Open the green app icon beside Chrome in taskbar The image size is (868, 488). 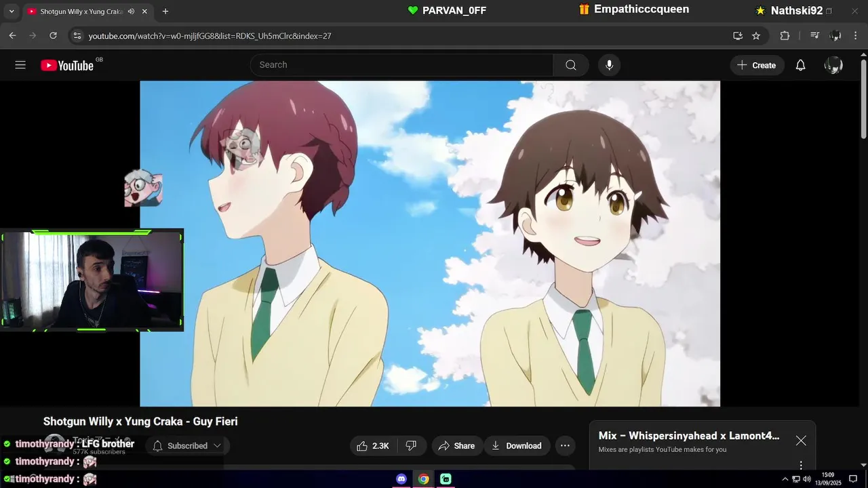point(446,479)
